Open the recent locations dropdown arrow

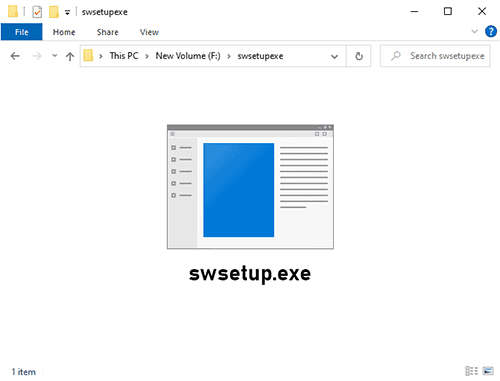coord(55,56)
